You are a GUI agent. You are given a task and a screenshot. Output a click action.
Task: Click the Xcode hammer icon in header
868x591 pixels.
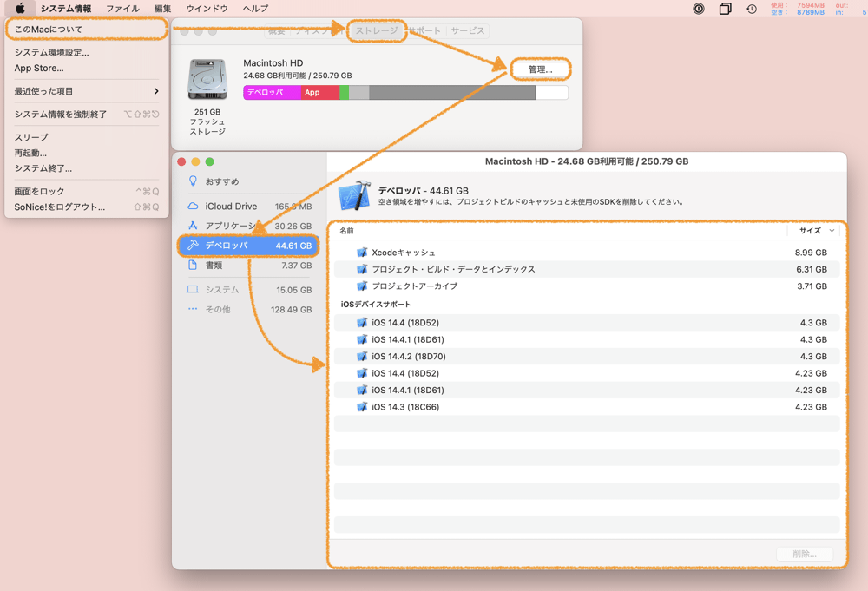354,196
